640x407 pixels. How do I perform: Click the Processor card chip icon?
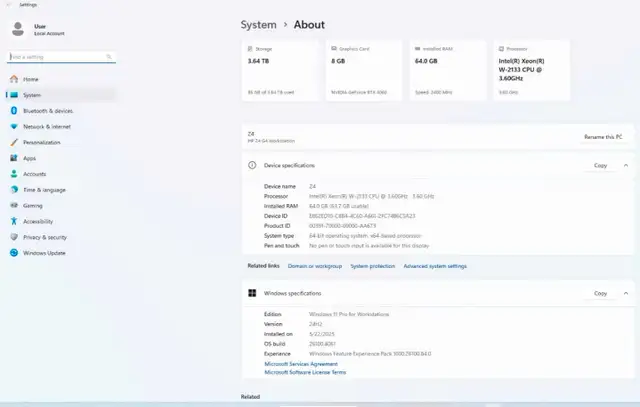coord(501,49)
